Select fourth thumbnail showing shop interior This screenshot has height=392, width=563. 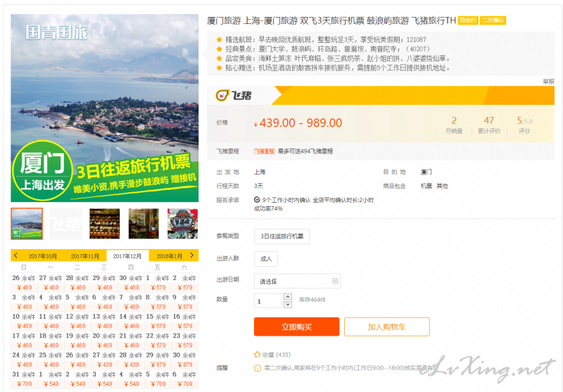[x=144, y=224]
